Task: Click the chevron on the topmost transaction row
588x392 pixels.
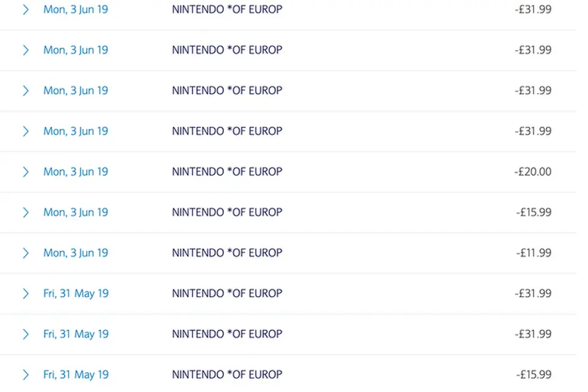Action: (x=25, y=9)
